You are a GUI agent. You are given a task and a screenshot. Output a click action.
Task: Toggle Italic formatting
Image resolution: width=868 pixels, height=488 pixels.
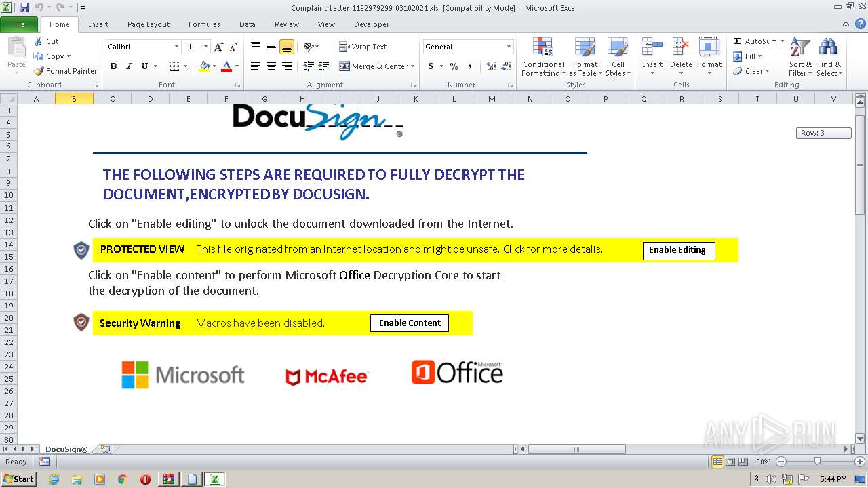[129, 66]
